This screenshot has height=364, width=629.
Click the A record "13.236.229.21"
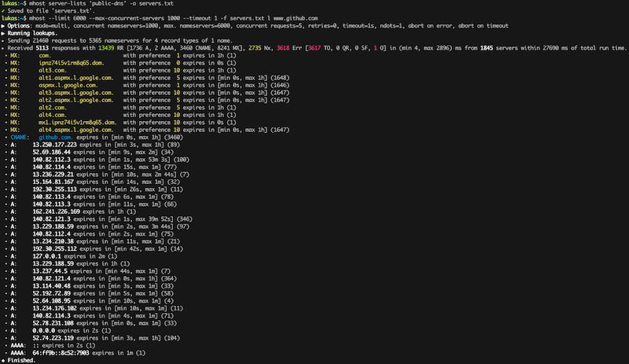(x=53, y=175)
